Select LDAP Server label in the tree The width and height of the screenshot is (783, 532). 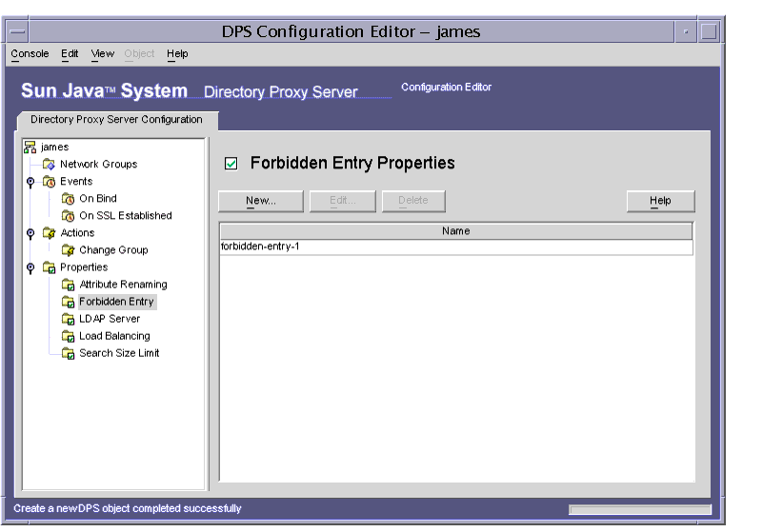tap(110, 319)
